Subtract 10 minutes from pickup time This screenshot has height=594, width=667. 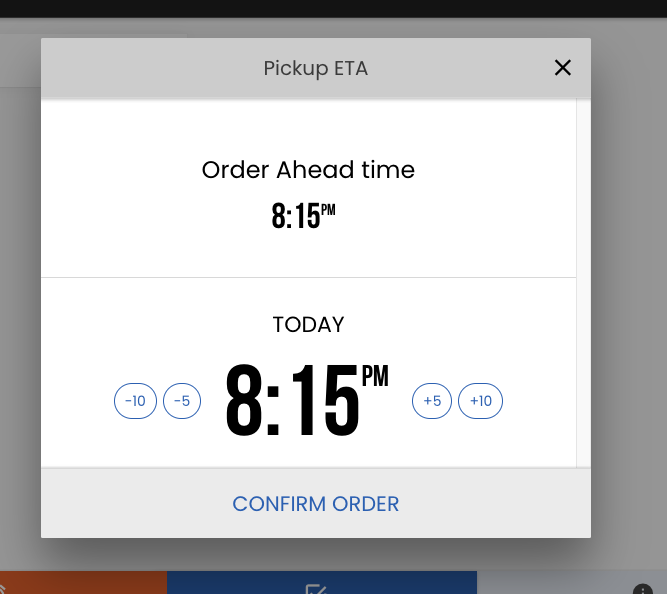click(x=135, y=401)
